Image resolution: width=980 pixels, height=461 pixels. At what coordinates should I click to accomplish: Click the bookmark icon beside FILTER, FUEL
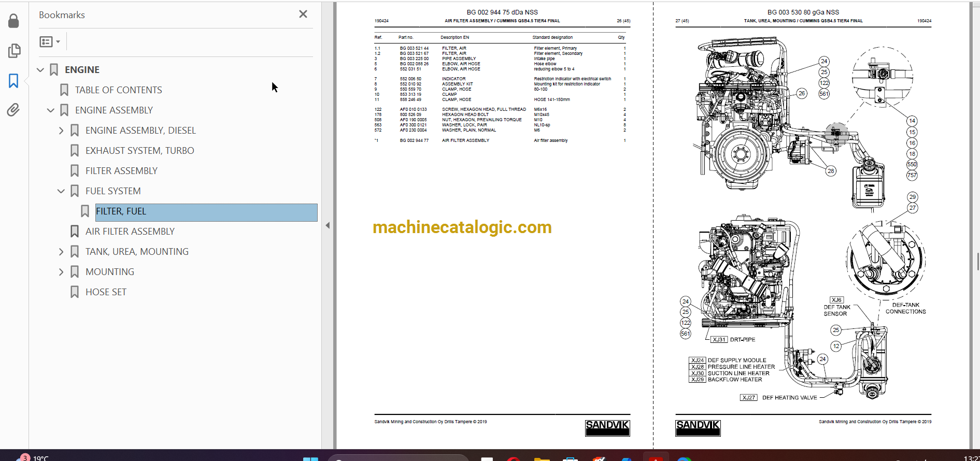pos(85,211)
